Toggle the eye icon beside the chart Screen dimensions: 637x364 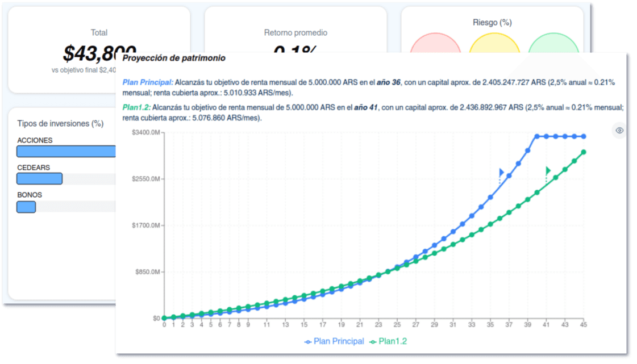tap(619, 131)
